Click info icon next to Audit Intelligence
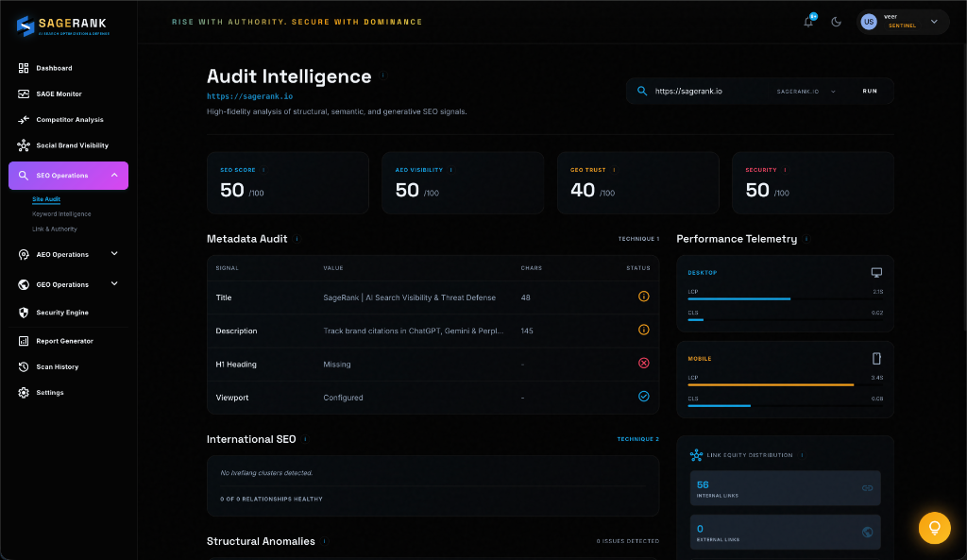 tap(383, 76)
